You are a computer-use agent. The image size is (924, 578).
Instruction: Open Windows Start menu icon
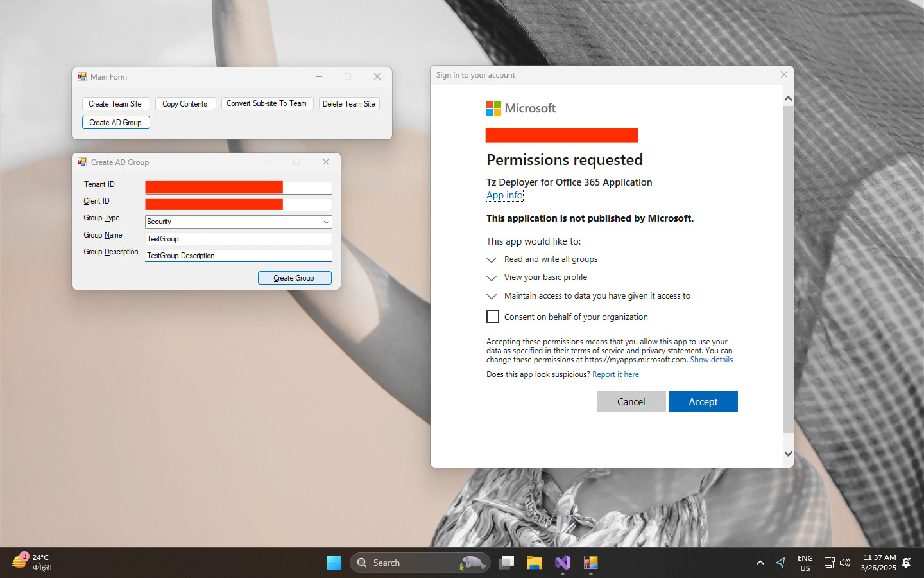pyautogui.click(x=334, y=563)
